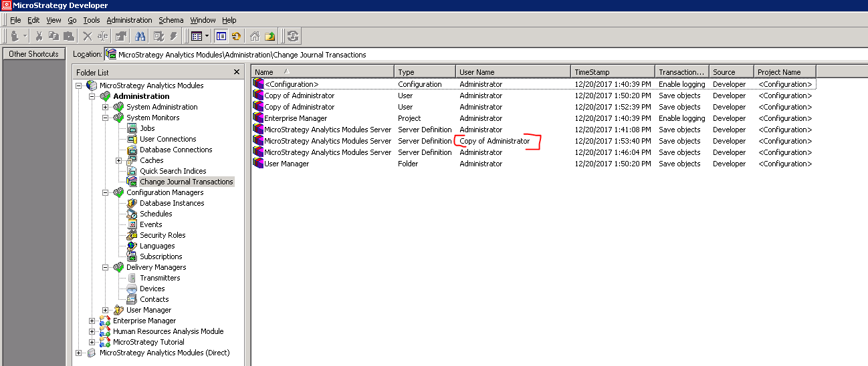The image size is (868, 366).
Task: Collapse the Administration tree node
Action: click(x=92, y=96)
